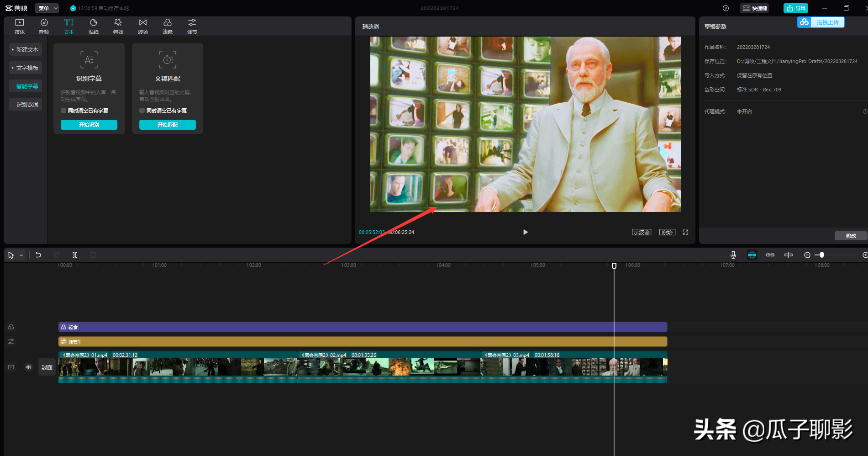The image size is (868, 456).
Task: Click the adjustment track icon
Action: 11,341
